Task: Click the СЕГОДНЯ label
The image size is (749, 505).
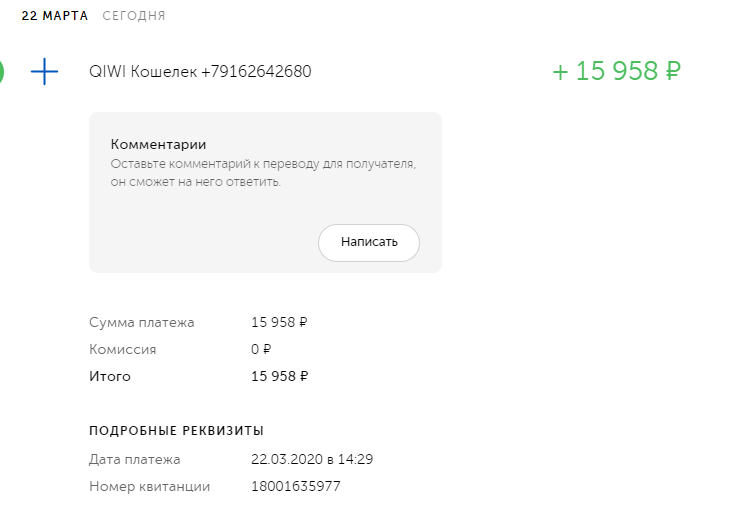Action: tap(133, 16)
